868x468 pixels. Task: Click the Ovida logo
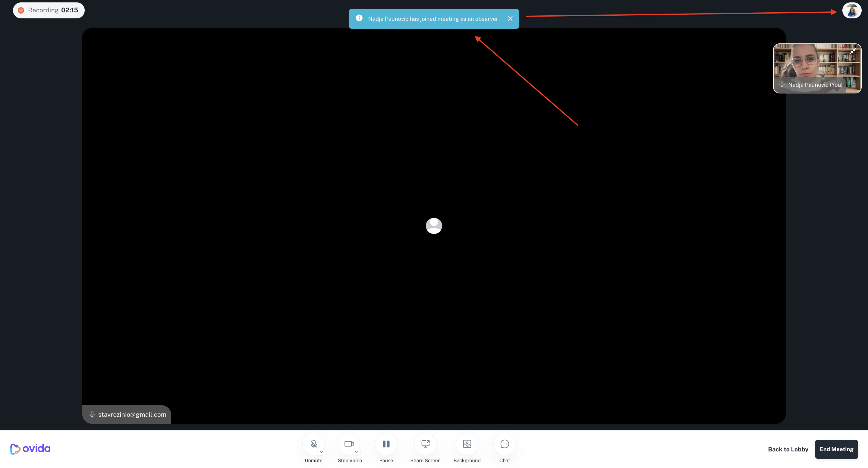click(30, 449)
